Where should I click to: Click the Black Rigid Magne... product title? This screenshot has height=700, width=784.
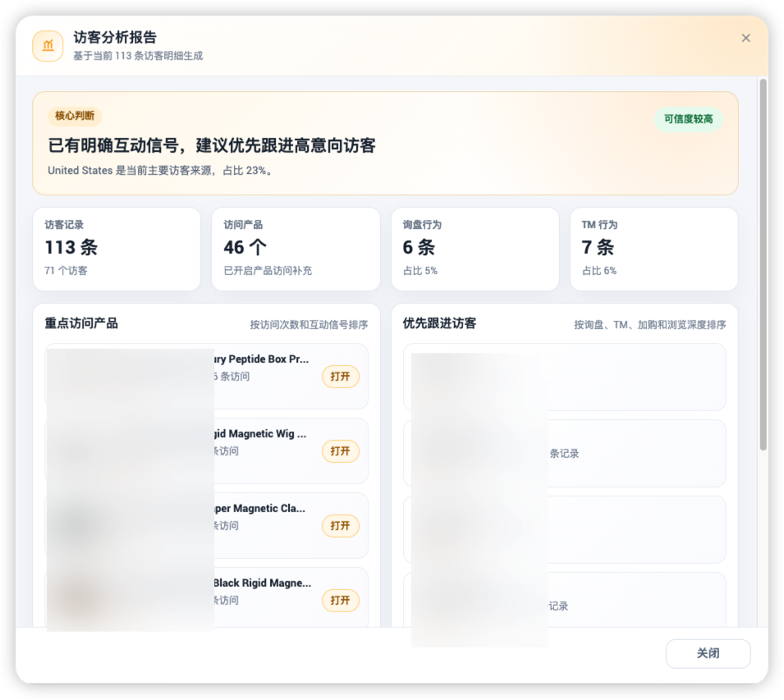tap(263, 583)
